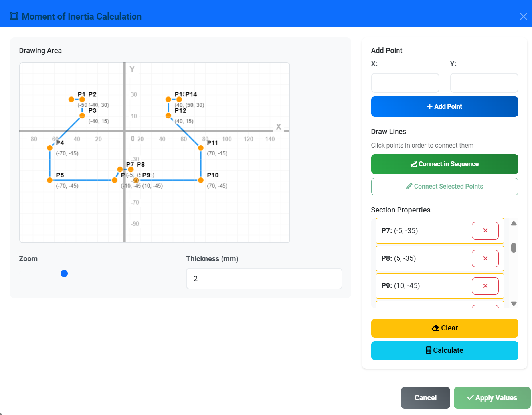Image resolution: width=532 pixels, height=415 pixels.
Task: Select point P10 on the drawing area
Action: 201,180
